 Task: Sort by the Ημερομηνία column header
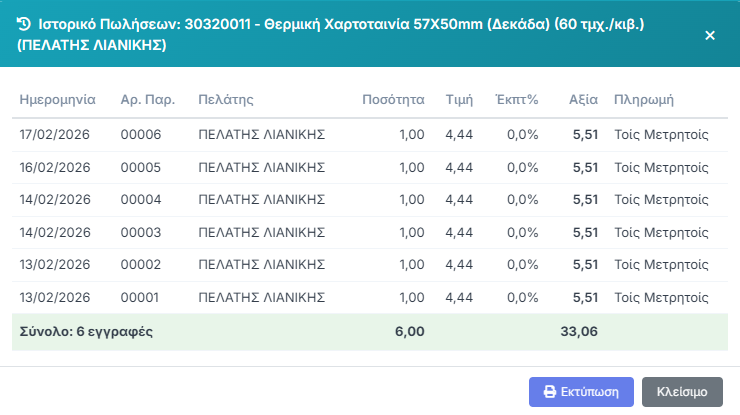click(x=57, y=100)
